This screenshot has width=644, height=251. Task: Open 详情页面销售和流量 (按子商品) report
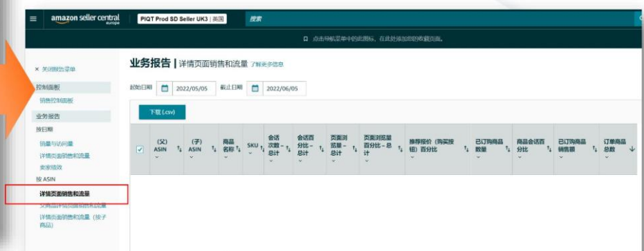pos(73,221)
